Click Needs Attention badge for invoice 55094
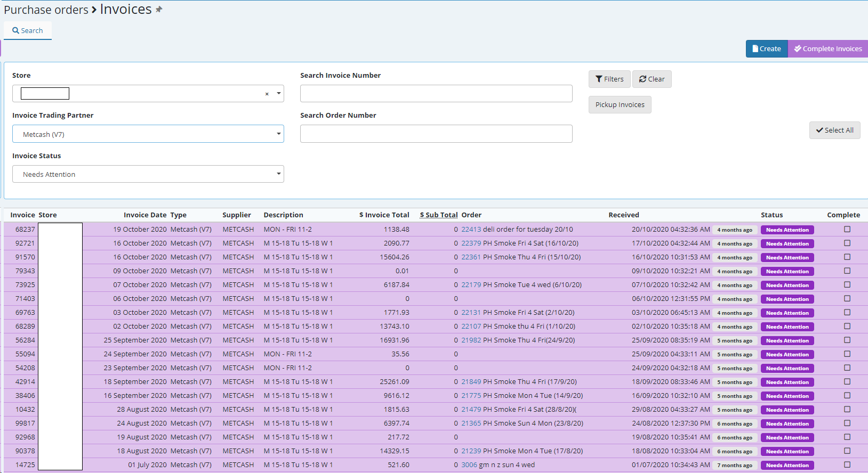The height and width of the screenshot is (473, 868). (787, 355)
